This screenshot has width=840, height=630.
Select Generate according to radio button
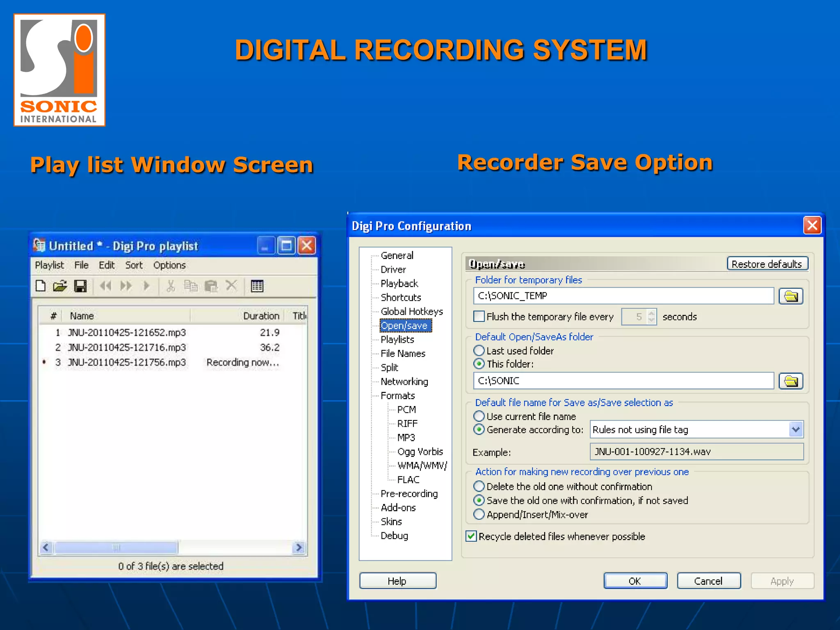(x=479, y=429)
